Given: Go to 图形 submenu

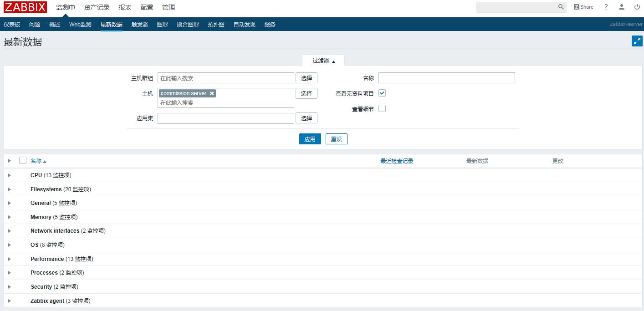Looking at the screenshot, I should [x=163, y=25].
